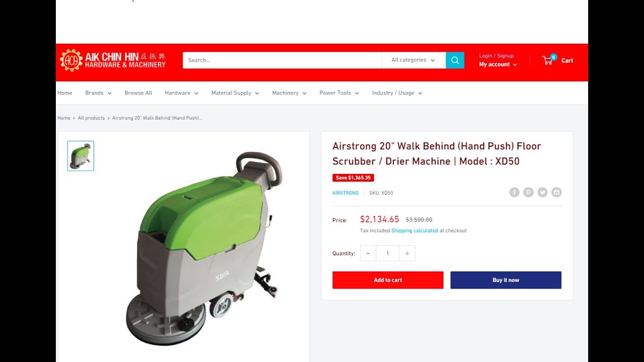Increase quantity with plus button
Image resolution: width=644 pixels, height=362 pixels.
tap(407, 253)
